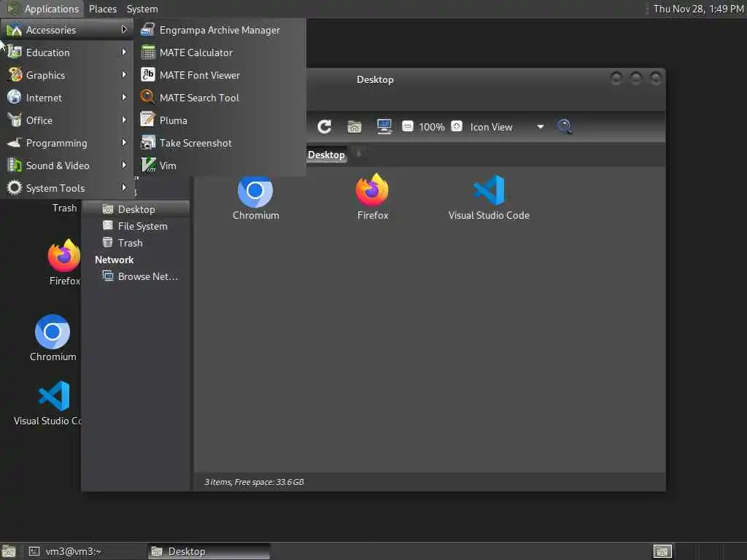Click the Firefox shortcut on the desktop
The width and height of the screenshot is (747, 560).
[x=64, y=262]
